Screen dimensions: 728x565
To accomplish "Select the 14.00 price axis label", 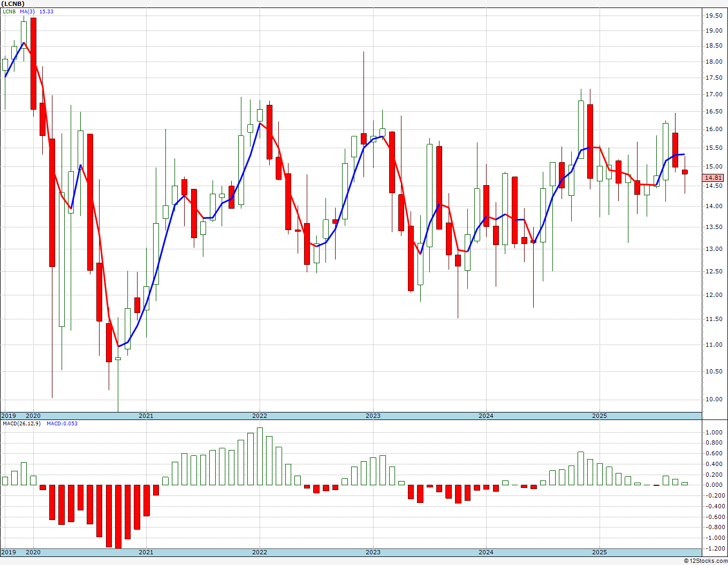I will (x=714, y=206).
